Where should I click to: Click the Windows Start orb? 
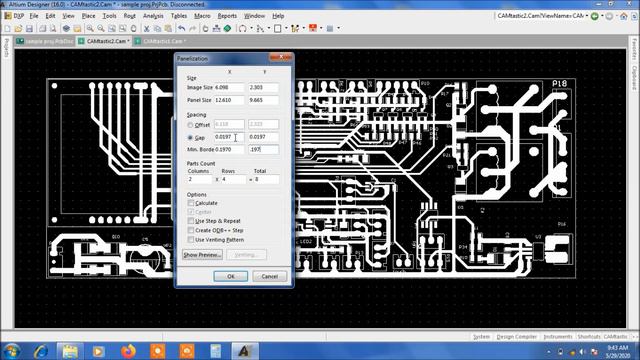point(11,351)
